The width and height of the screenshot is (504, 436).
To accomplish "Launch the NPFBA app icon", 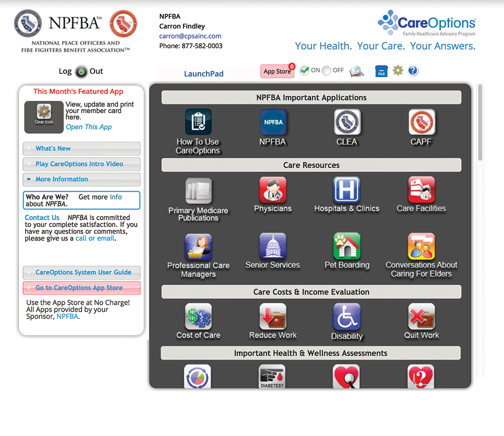I will click(x=273, y=122).
